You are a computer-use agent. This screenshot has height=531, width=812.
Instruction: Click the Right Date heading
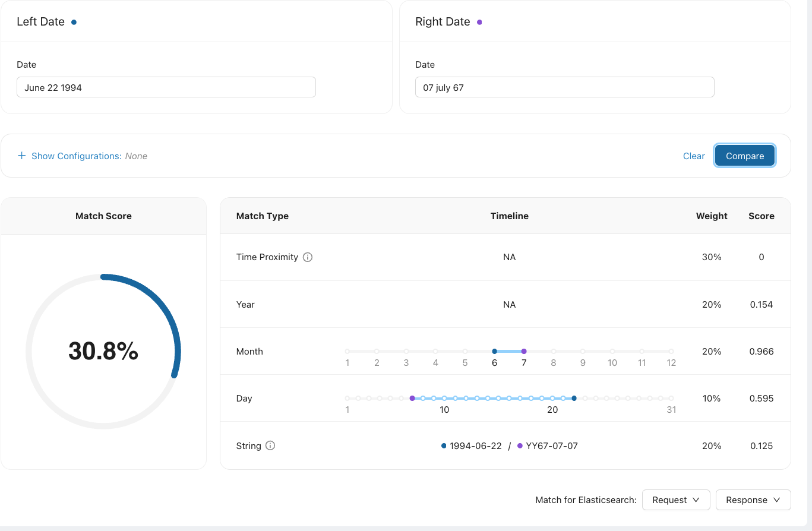click(443, 22)
